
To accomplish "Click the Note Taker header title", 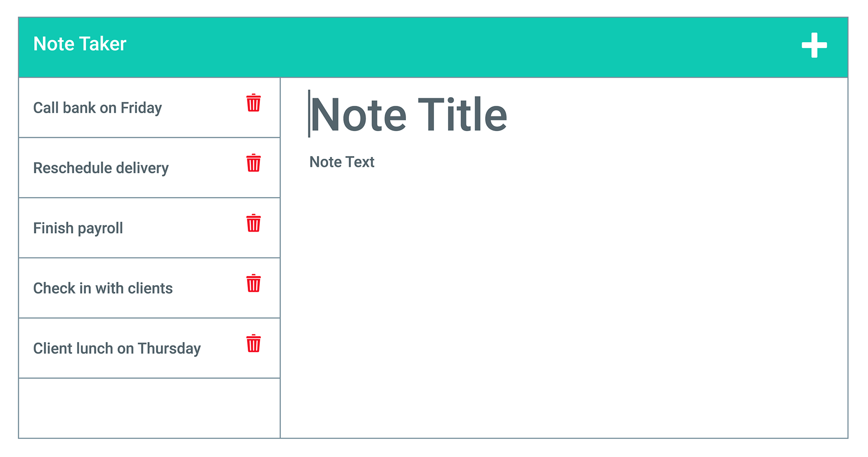I will click(80, 43).
